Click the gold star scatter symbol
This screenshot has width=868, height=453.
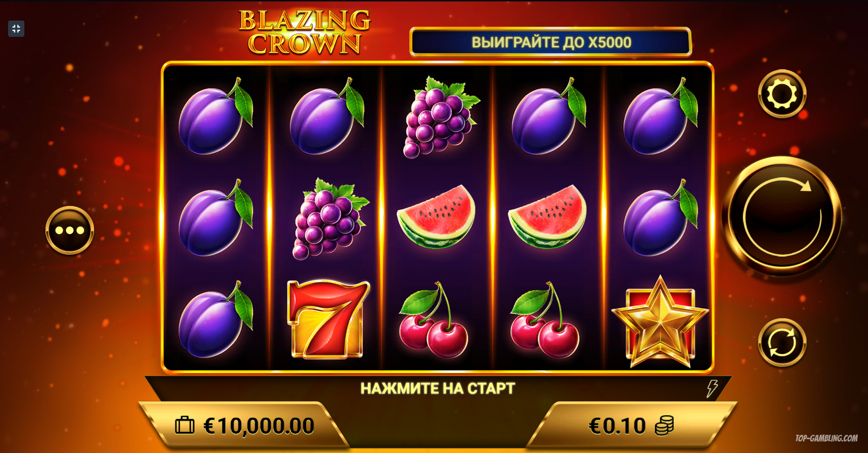tap(660, 322)
